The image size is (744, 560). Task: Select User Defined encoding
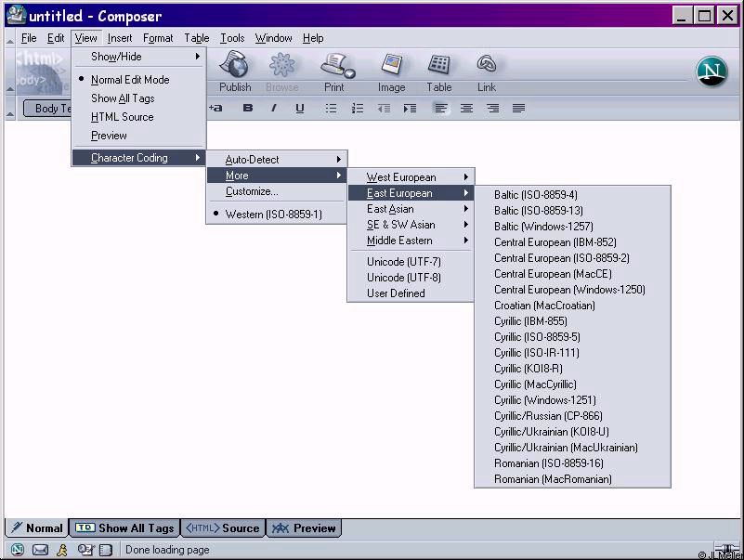click(x=411, y=293)
